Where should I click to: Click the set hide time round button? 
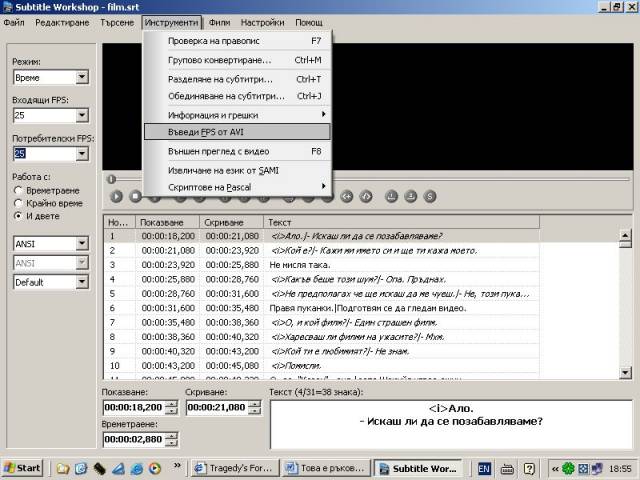411,196
